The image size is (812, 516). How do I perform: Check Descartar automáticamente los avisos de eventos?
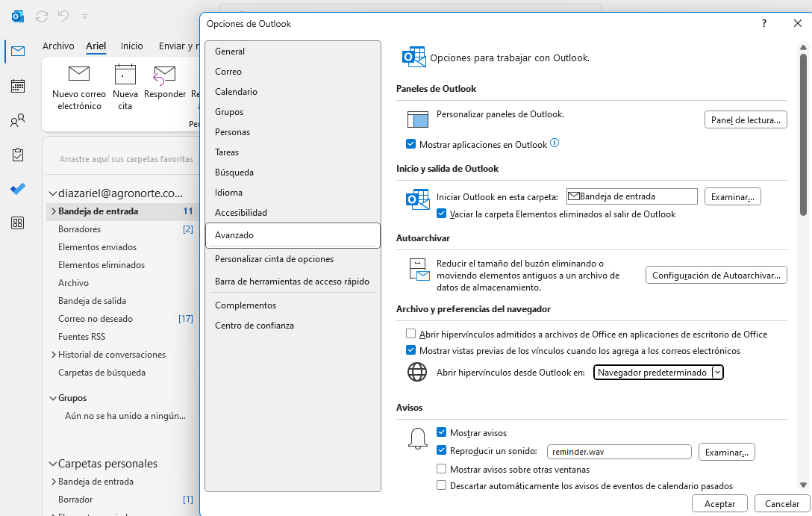(x=441, y=485)
